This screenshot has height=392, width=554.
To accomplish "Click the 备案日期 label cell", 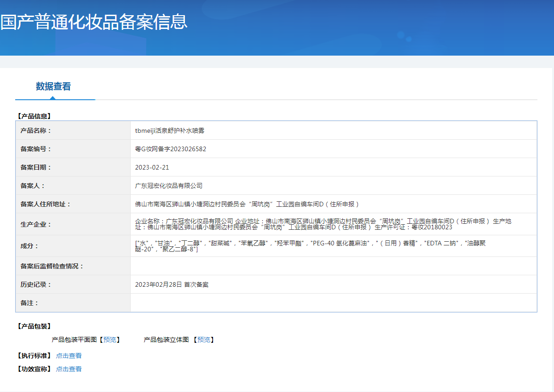I will 73,167.
